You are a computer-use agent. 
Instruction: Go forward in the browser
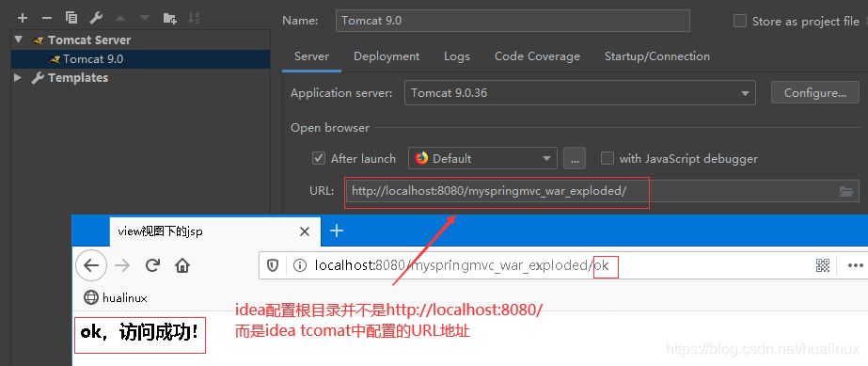122,265
